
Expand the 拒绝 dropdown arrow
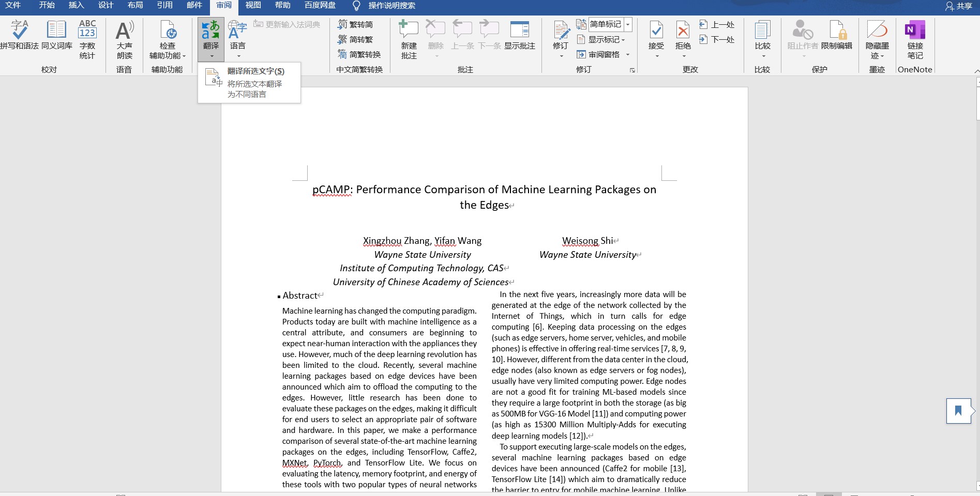click(684, 56)
